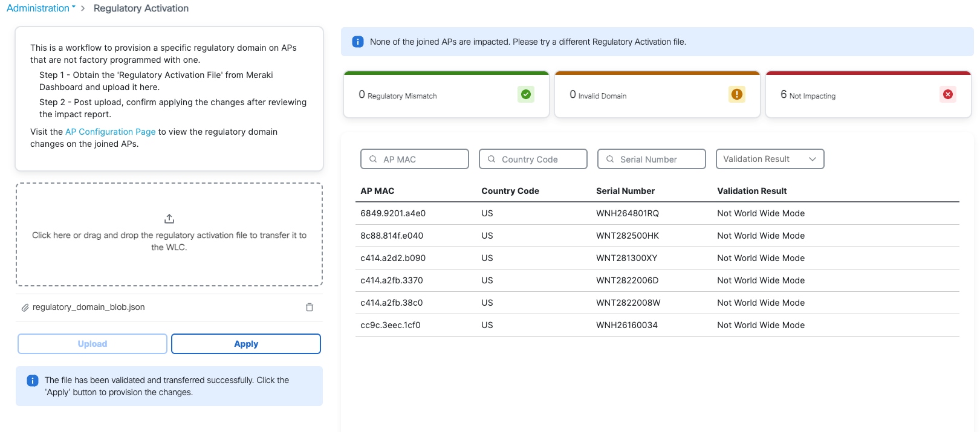Select the Invalid Domain summary card
The image size is (980, 432).
coord(657,95)
